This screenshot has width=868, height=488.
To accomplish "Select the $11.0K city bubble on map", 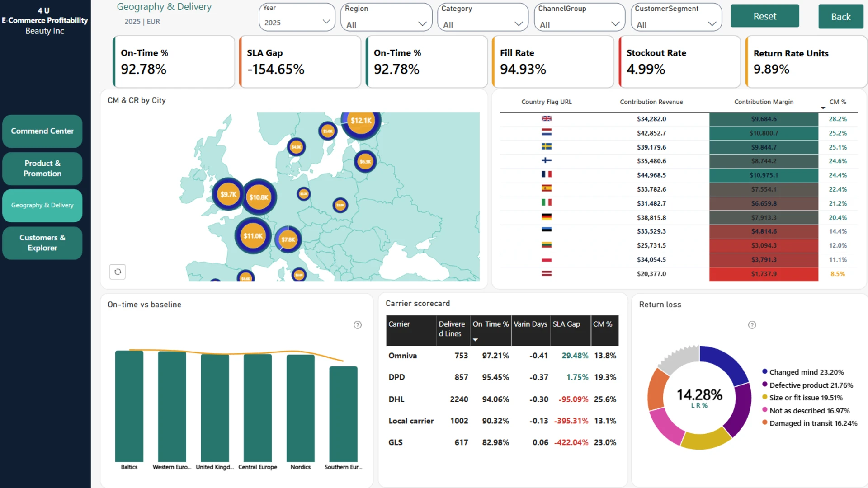I will click(253, 235).
